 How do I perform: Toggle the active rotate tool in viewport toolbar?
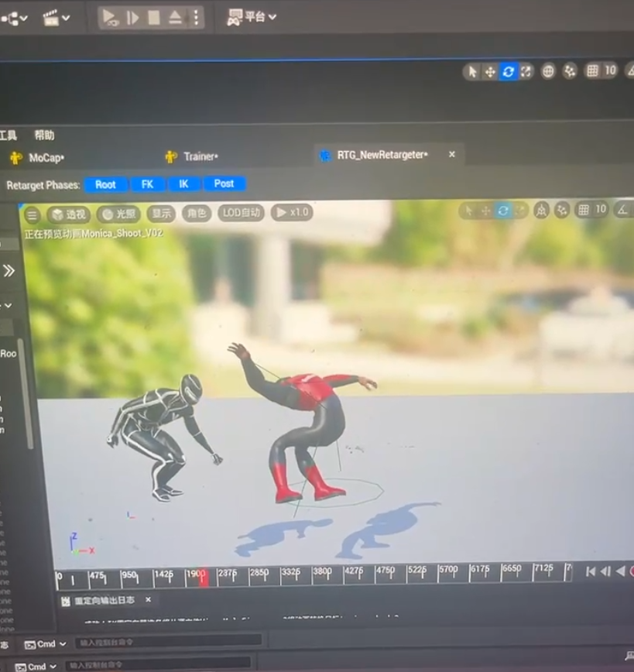(503, 211)
